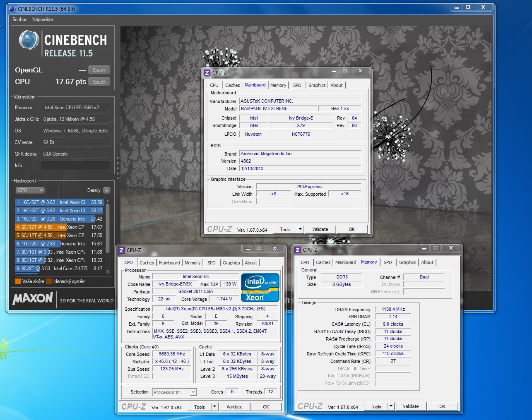The height and width of the screenshot is (420, 532).
Task: Click Validate in the CPU tab CPU-Z window
Action: 234,407
